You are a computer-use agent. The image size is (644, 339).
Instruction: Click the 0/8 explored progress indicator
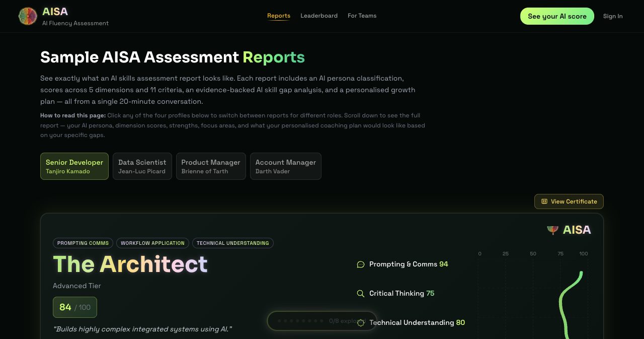click(322, 321)
